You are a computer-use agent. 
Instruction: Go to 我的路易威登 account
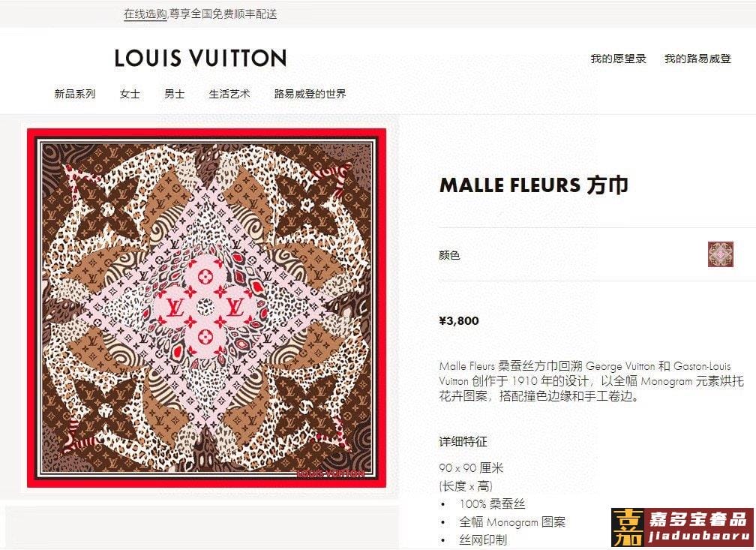[x=697, y=59]
